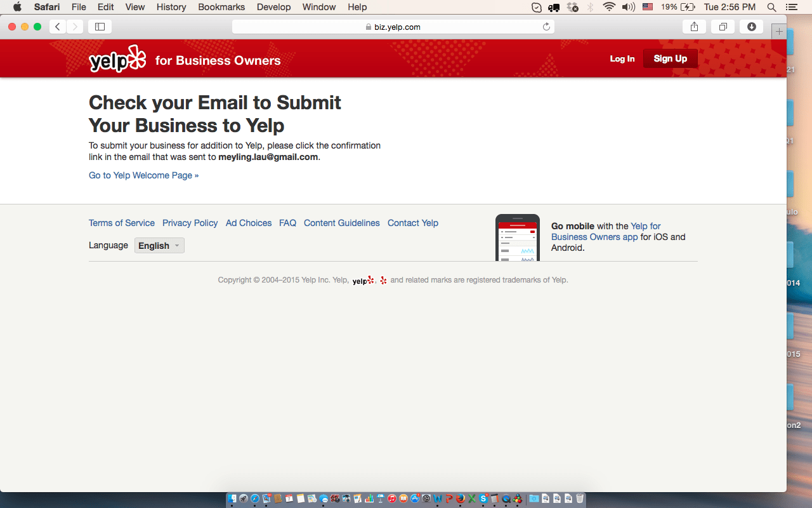Open the Apple menu icon

[17, 7]
